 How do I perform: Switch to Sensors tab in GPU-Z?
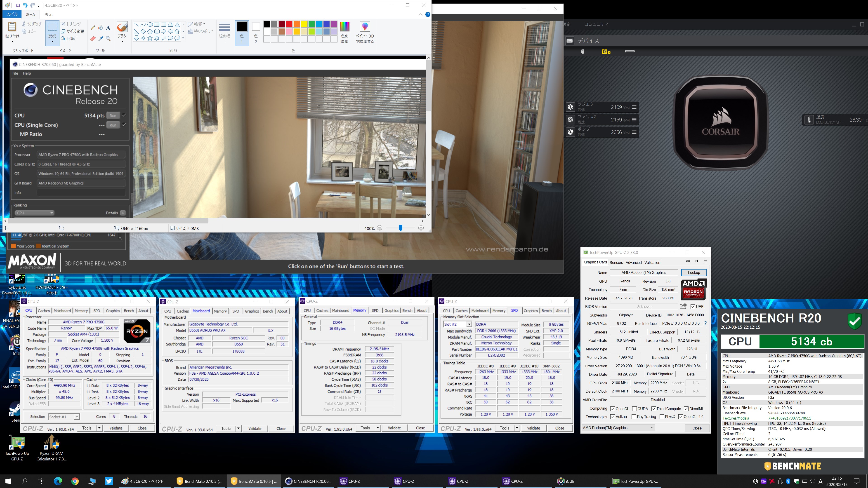pyautogui.click(x=616, y=262)
